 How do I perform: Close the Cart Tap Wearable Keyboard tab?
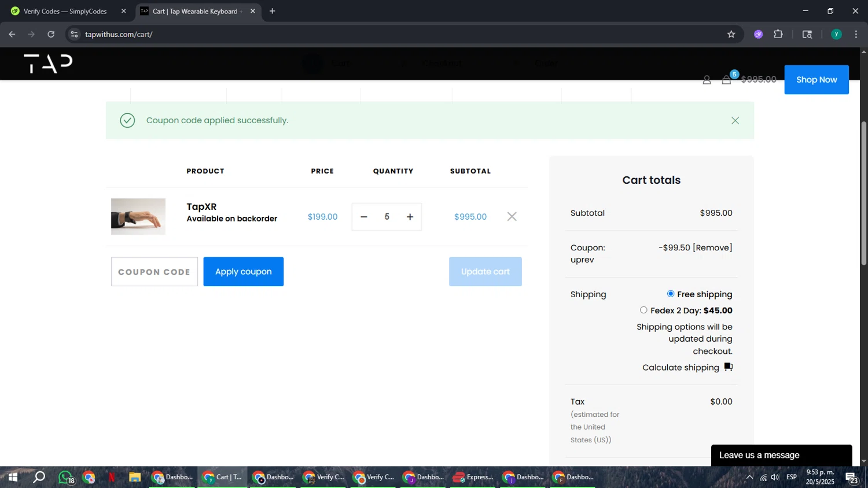pyautogui.click(x=253, y=11)
